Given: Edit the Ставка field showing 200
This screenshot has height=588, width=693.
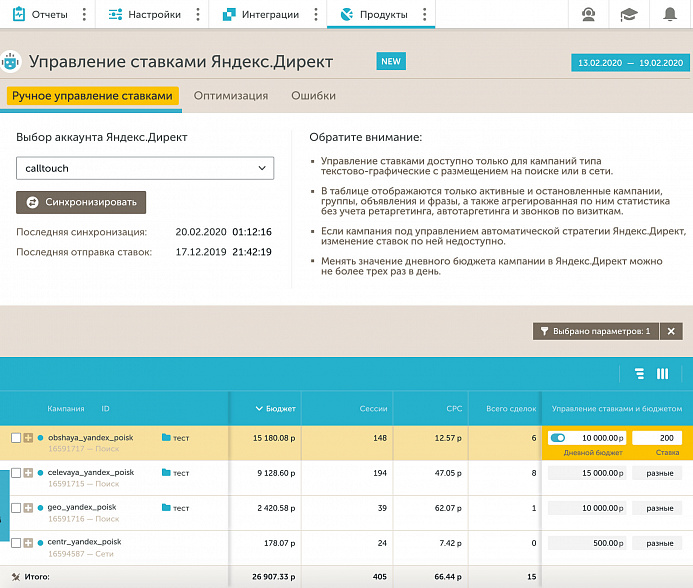Looking at the screenshot, I should pos(657,438).
